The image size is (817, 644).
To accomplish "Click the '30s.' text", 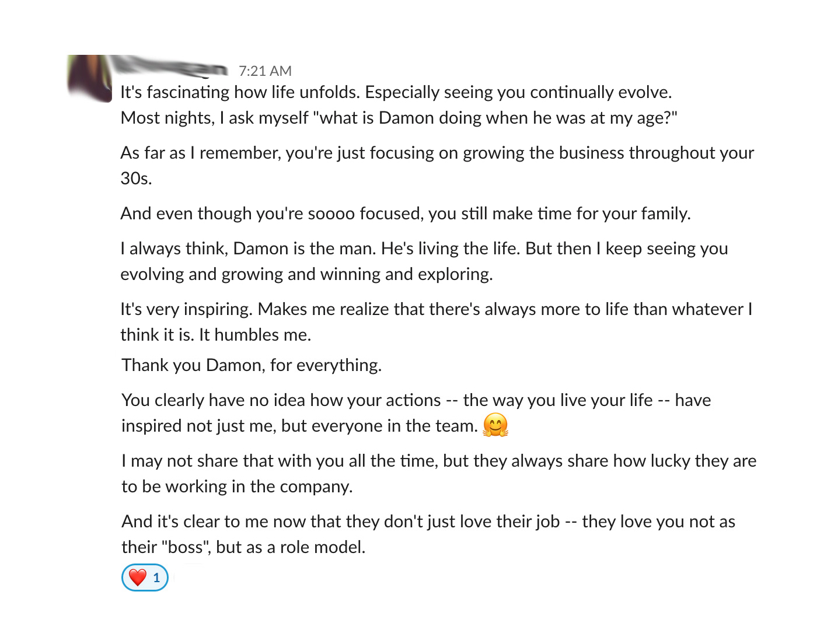I will point(136,178).
